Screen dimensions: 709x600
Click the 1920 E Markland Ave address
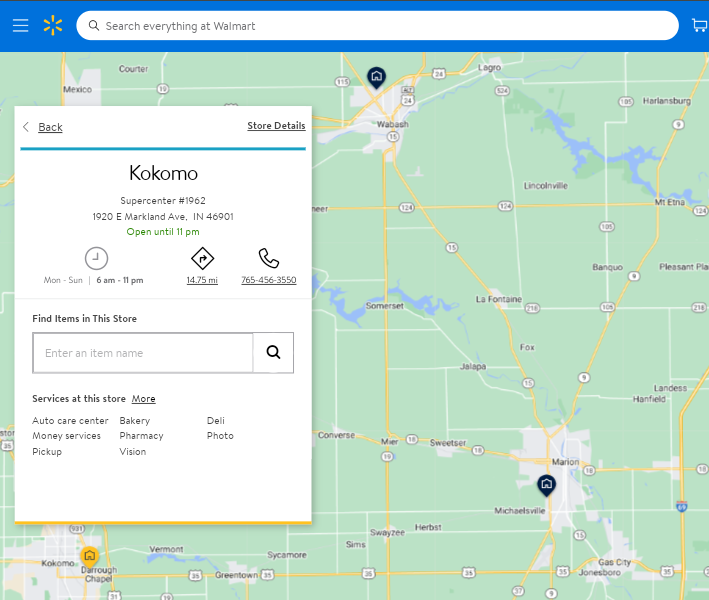coord(163,217)
